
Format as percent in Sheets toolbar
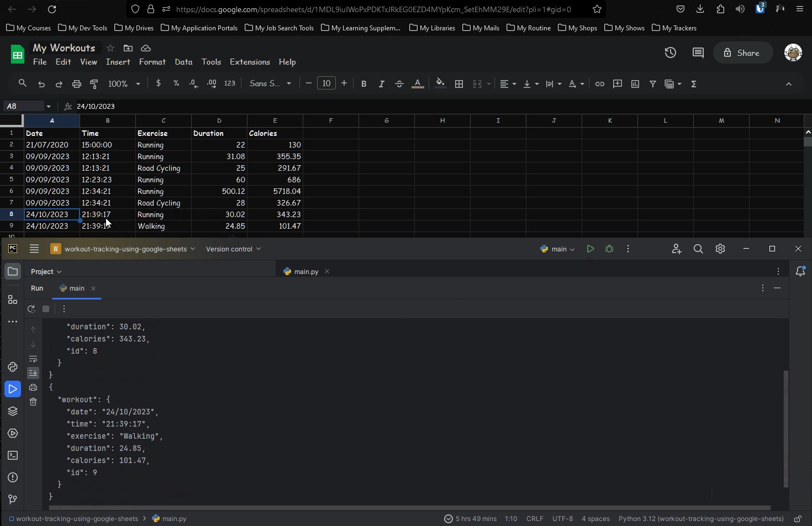coord(176,83)
